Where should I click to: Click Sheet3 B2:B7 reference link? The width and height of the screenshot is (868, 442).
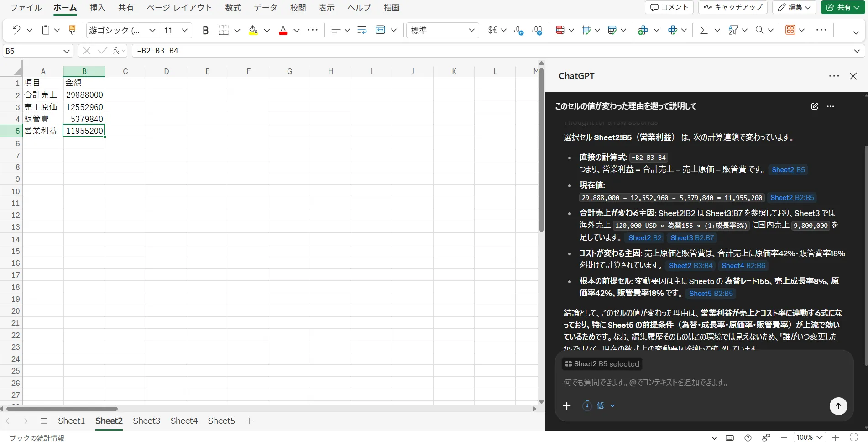tap(692, 238)
